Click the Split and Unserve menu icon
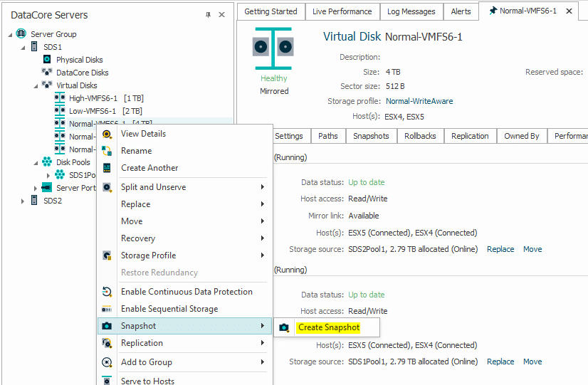 click(x=107, y=187)
